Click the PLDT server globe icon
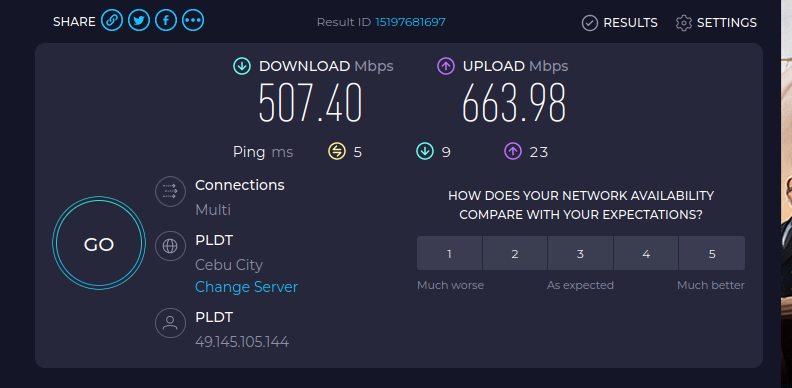The width and height of the screenshot is (792, 388). [x=170, y=246]
